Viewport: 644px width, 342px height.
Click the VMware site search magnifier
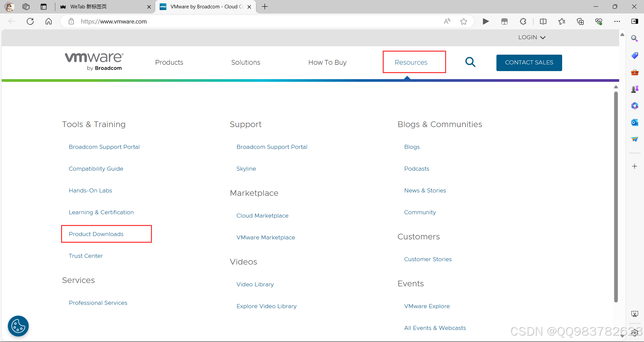[470, 62]
